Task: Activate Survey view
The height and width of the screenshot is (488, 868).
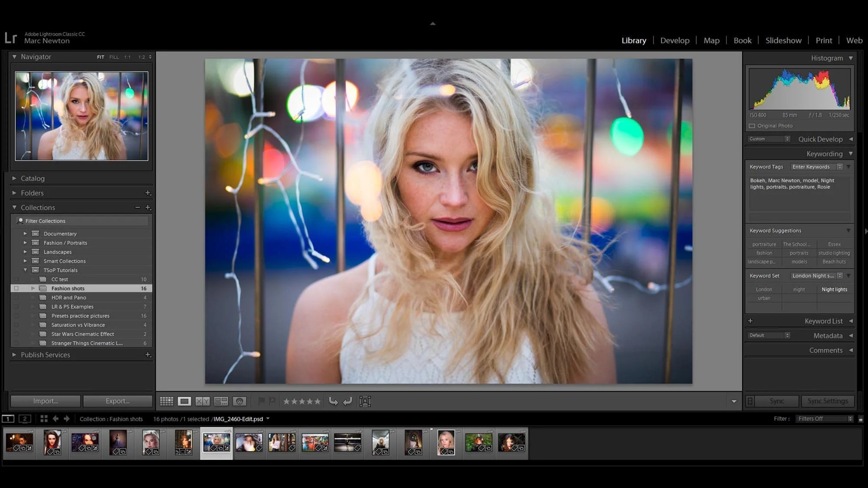Action: tap(221, 401)
